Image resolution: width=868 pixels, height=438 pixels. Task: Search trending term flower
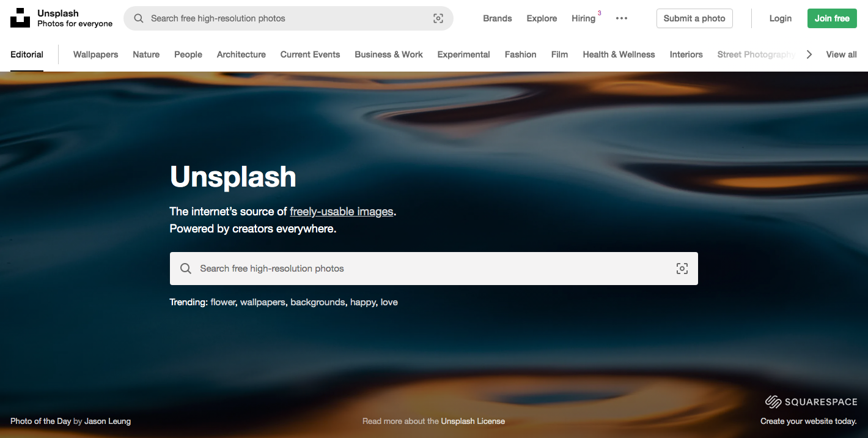click(223, 302)
